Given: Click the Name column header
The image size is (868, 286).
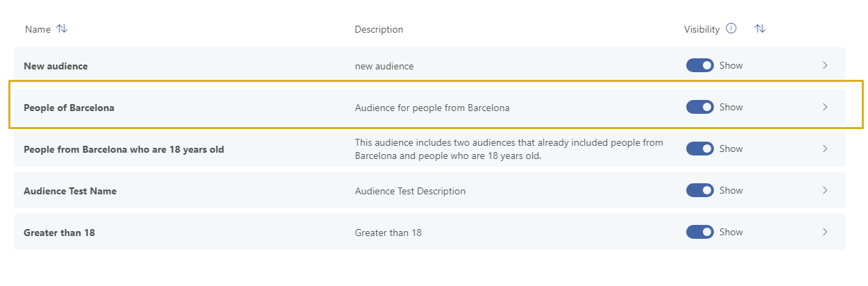Looking at the screenshot, I should click(x=37, y=29).
